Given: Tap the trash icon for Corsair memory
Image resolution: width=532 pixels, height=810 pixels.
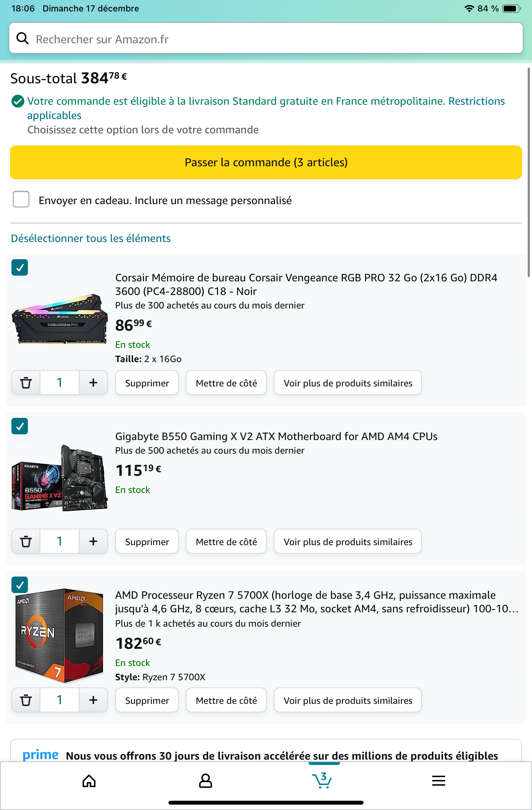Looking at the screenshot, I should coord(26,382).
